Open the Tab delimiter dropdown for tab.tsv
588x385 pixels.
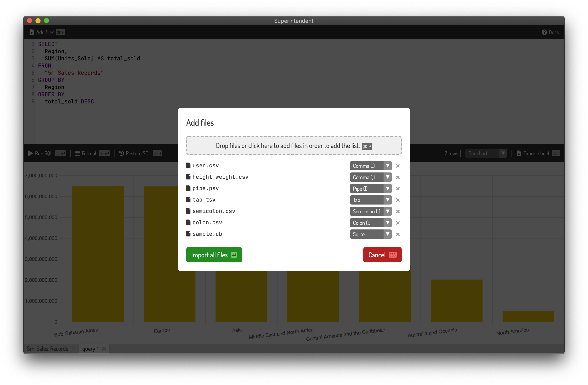pyautogui.click(x=371, y=200)
